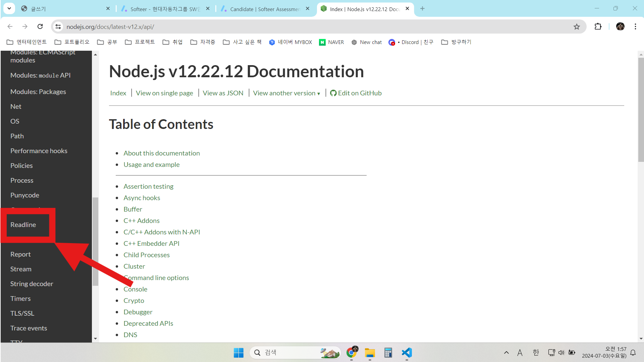Open Deprecated APIs link
This screenshot has height=362, width=644.
pos(148,323)
